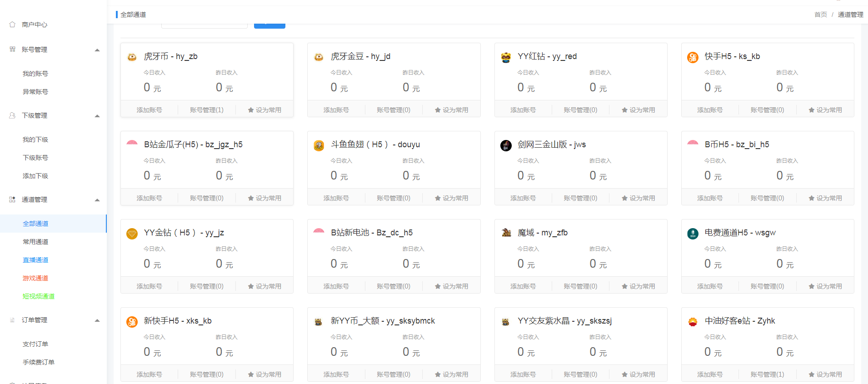Click the 电费通道H5 green logo icon
Viewport: 868px width, 384px height.
[x=693, y=234]
